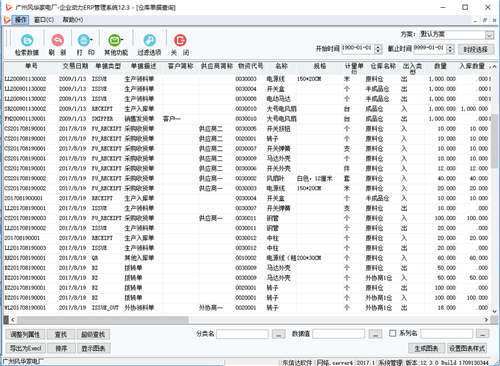This screenshot has width=500, height=366.
Task: Expand the 方案 默认方案 combo box
Action: click(489, 35)
